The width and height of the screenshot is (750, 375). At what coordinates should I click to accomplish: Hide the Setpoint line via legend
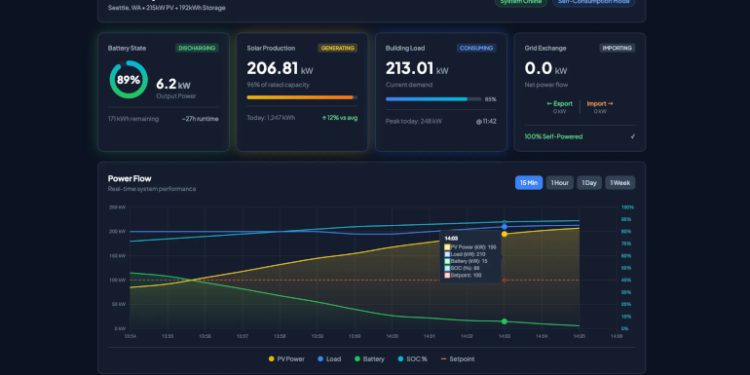point(457,359)
